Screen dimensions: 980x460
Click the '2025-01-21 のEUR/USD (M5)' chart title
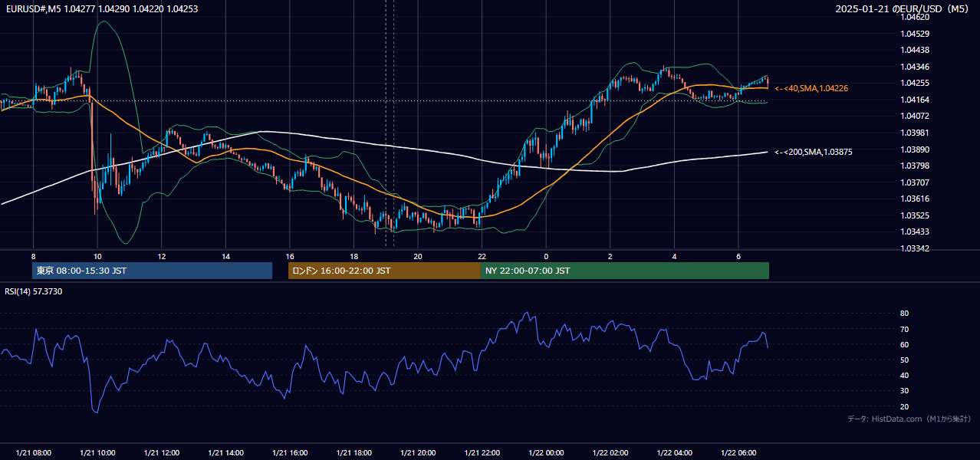(x=903, y=8)
